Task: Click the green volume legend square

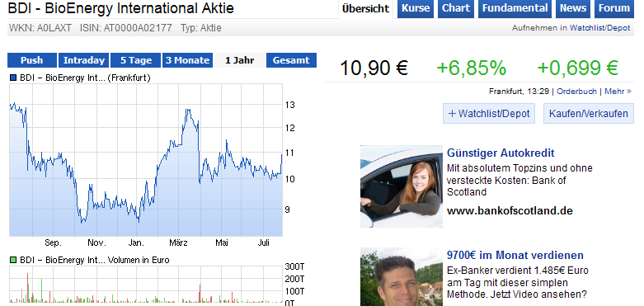Action: [x=13, y=260]
